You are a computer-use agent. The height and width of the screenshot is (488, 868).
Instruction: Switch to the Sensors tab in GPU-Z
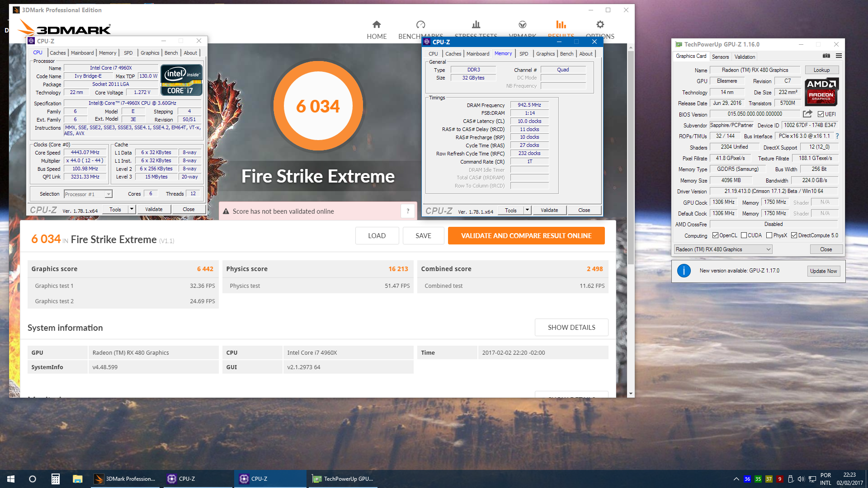coord(720,57)
